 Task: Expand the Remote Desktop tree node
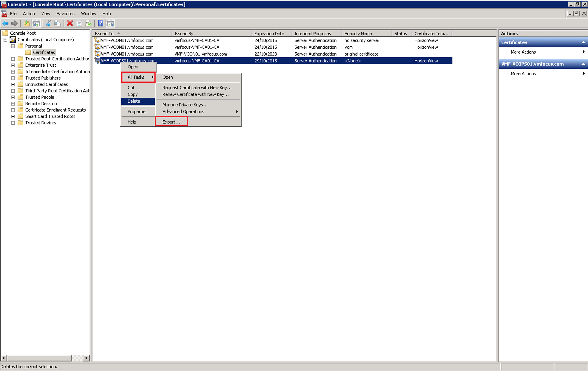click(x=13, y=104)
